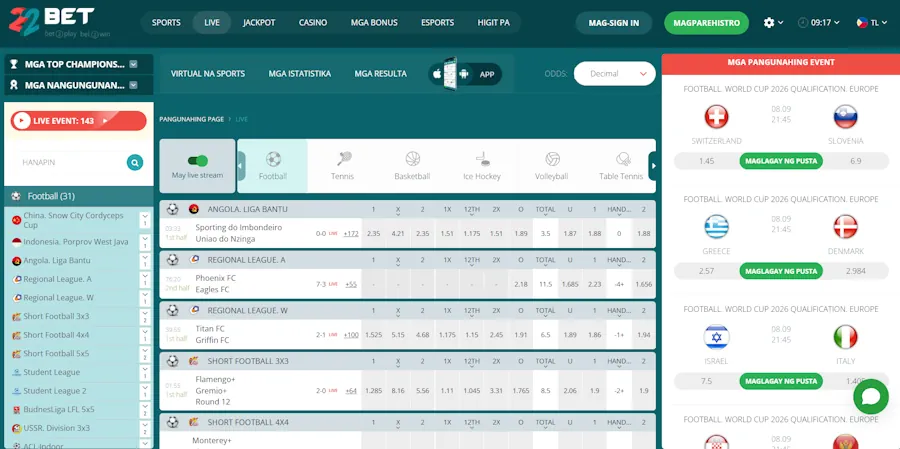Click the Israel flag icon
This screenshot has width=900, height=449.
point(716,337)
